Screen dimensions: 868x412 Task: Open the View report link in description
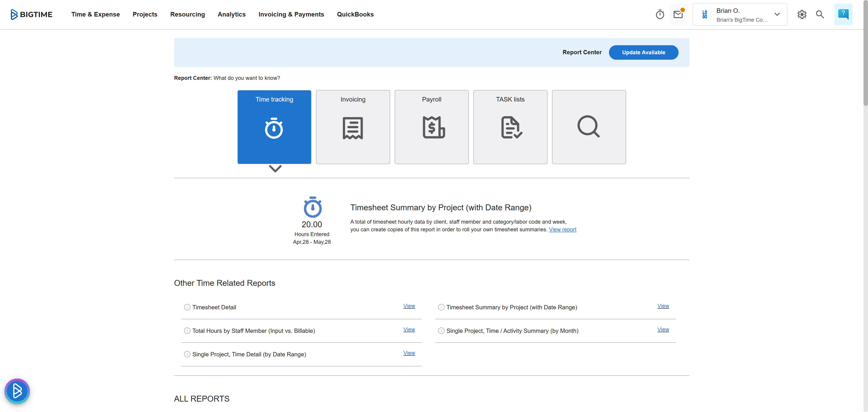(562, 230)
